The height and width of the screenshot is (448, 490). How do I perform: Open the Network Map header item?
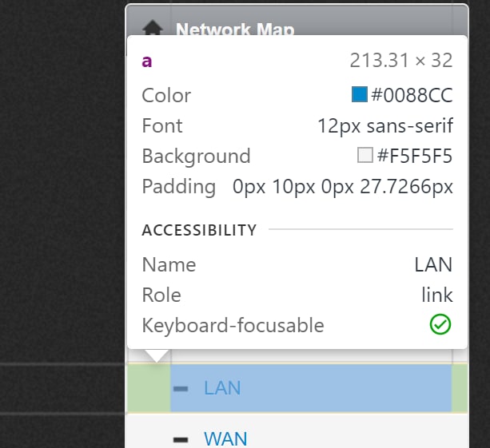[235, 30]
